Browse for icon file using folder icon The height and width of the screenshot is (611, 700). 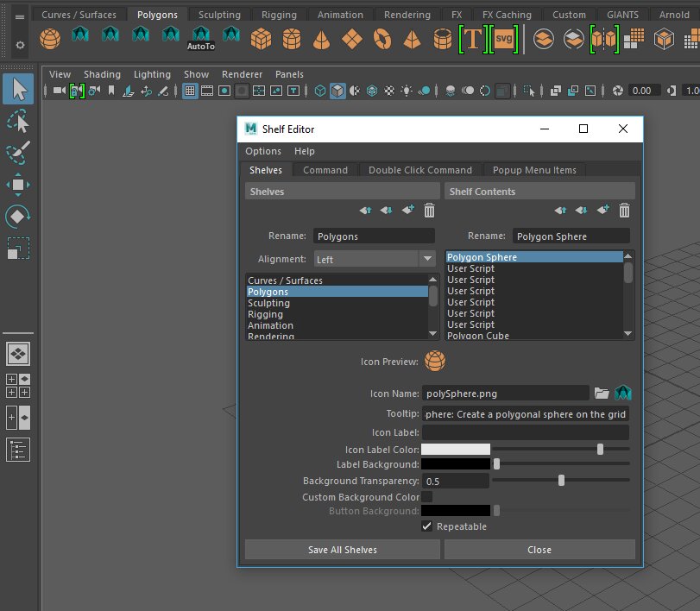pyautogui.click(x=602, y=394)
